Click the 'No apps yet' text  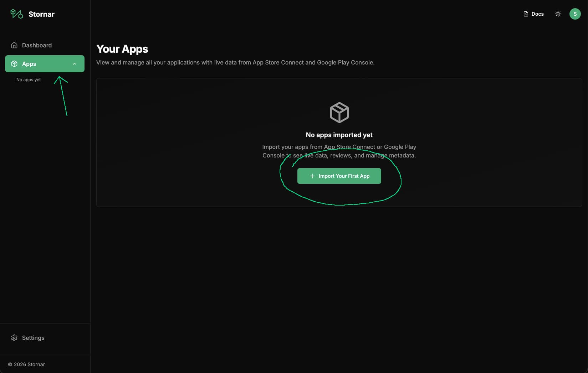click(29, 80)
